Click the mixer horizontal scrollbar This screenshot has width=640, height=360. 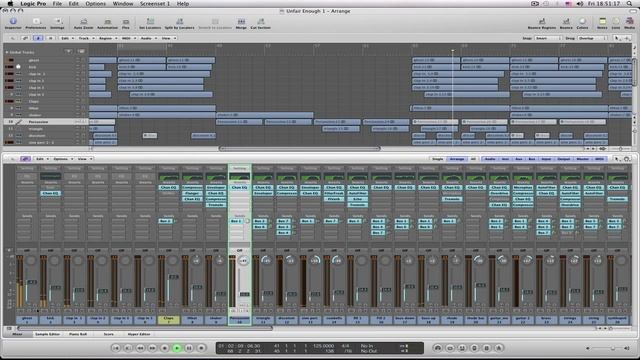145,328
